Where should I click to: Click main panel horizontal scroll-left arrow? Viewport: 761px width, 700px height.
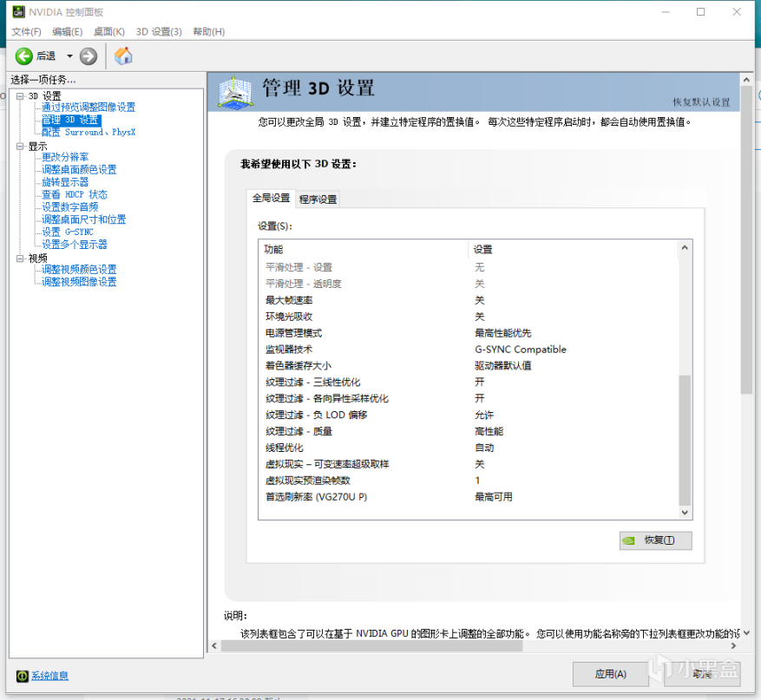pyautogui.click(x=214, y=646)
